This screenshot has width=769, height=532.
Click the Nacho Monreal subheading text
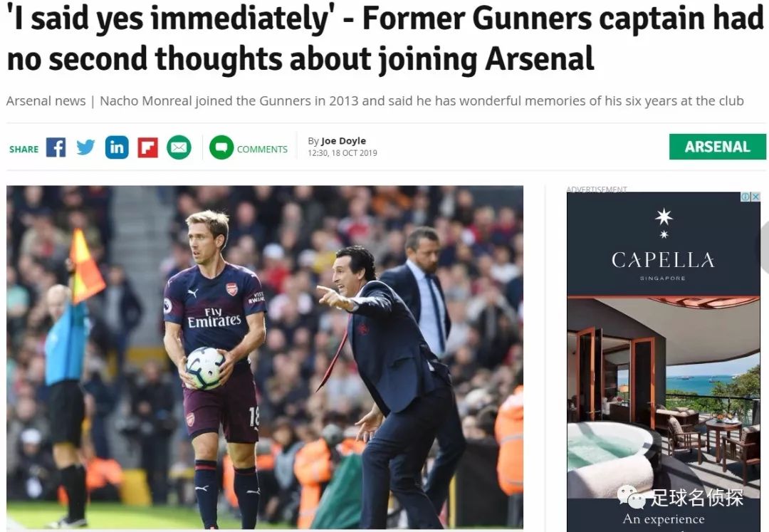click(x=375, y=100)
